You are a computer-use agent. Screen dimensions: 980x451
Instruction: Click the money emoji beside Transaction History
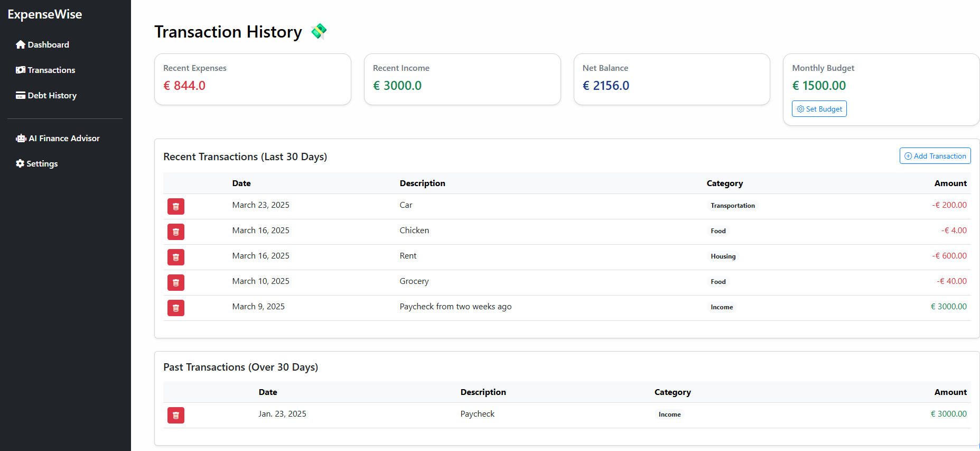point(319,32)
